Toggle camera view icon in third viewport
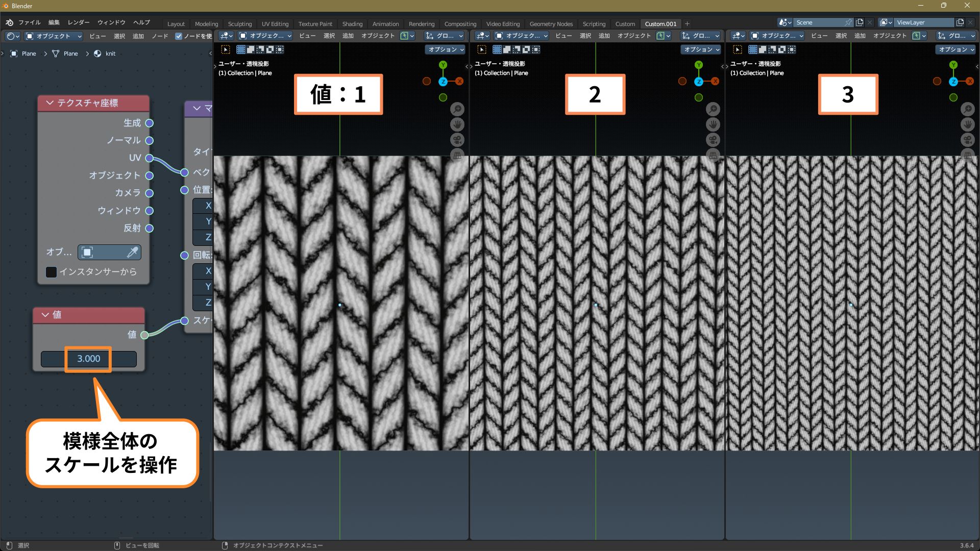Screen dimensions: 980x551 tap(967, 140)
